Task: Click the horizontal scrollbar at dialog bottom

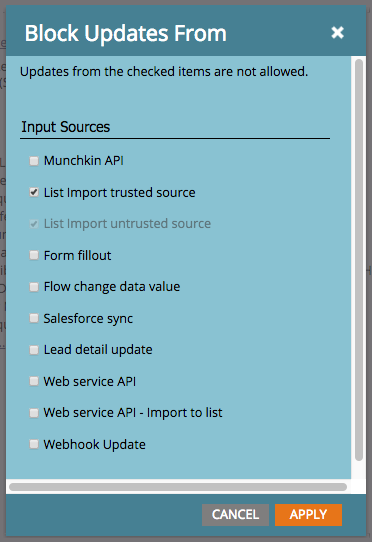Action: click(178, 487)
